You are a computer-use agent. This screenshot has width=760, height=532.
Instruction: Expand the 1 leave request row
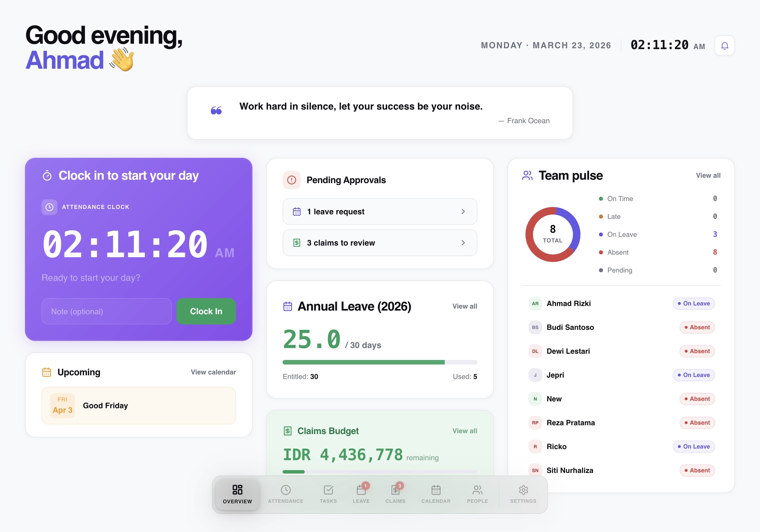pyautogui.click(x=379, y=212)
